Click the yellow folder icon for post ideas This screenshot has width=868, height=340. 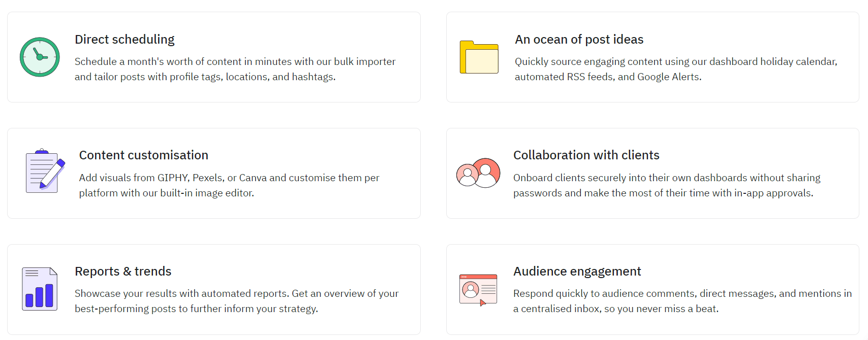point(479,57)
